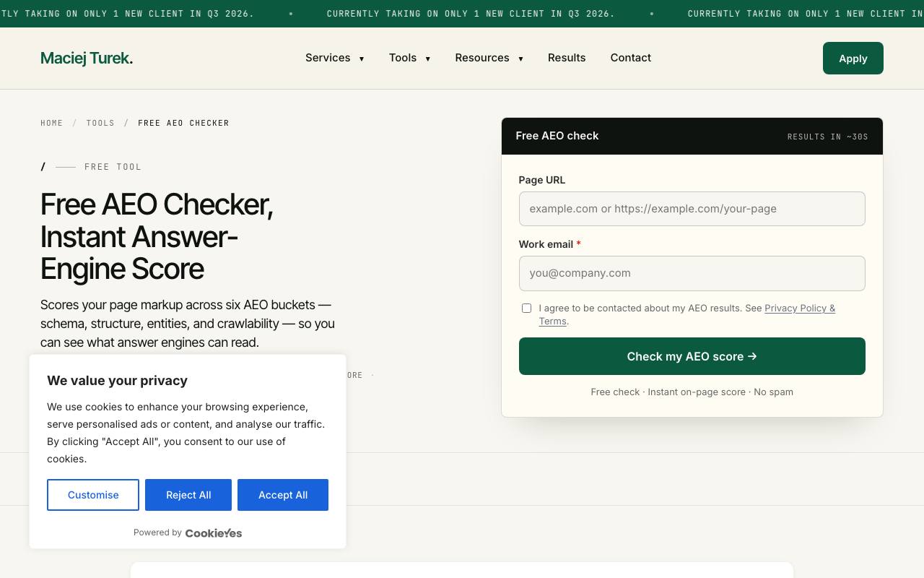Expand the Services dropdown menu

[x=335, y=58]
